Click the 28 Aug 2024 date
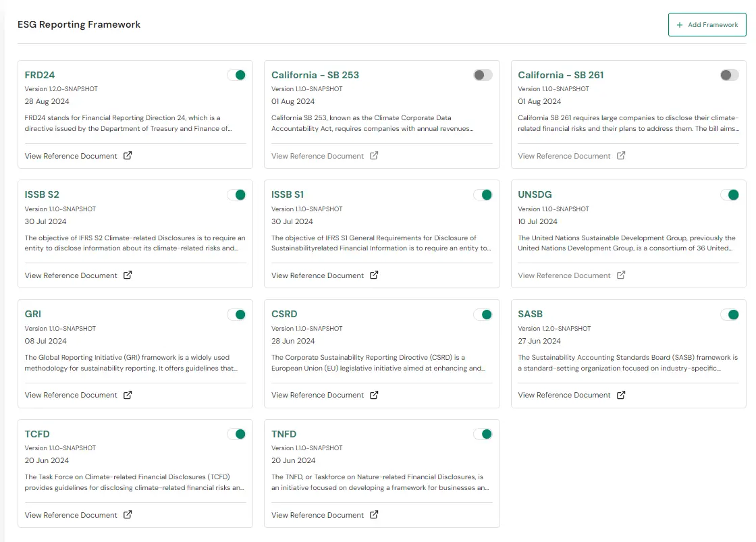This screenshot has width=756, height=542. (47, 101)
